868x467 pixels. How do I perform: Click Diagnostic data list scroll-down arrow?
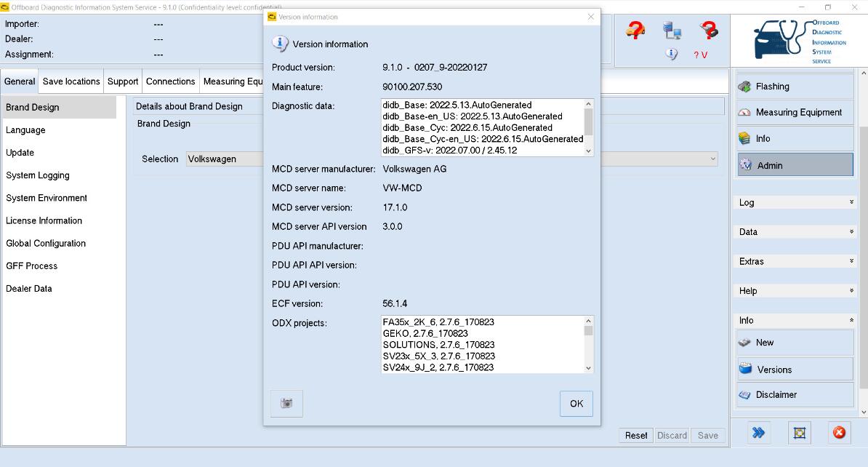point(588,151)
